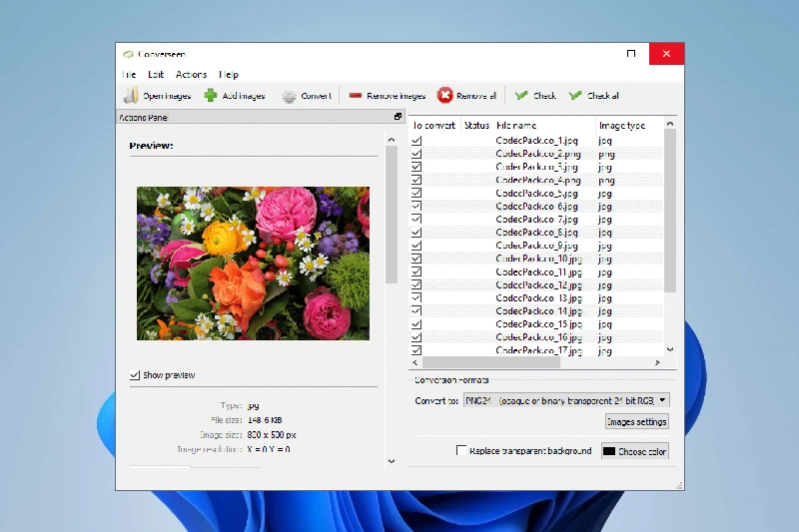Viewport: 799px width, 532px height.
Task: Click the Check green tick icon
Action: click(x=521, y=96)
